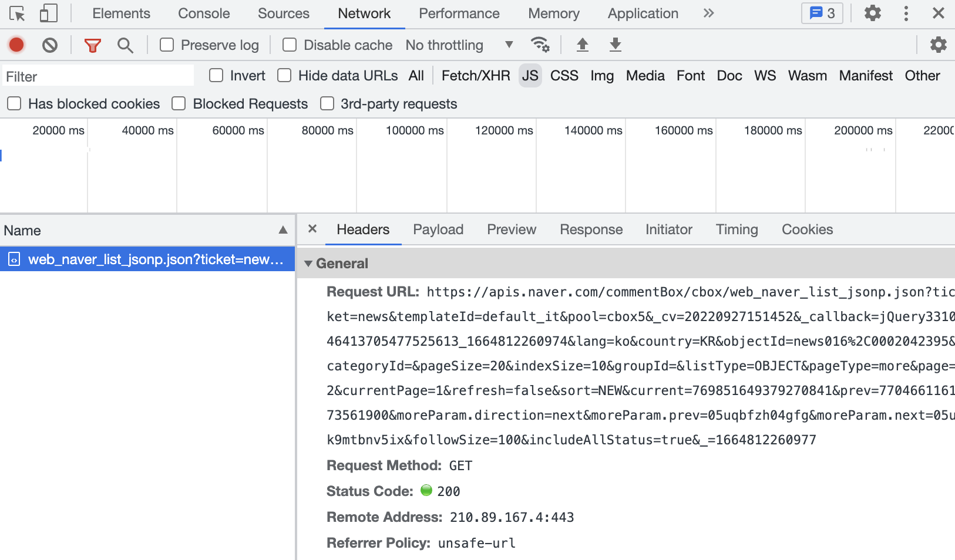This screenshot has height=560, width=955.
Task: Clear the network log icon
Action: click(x=50, y=45)
